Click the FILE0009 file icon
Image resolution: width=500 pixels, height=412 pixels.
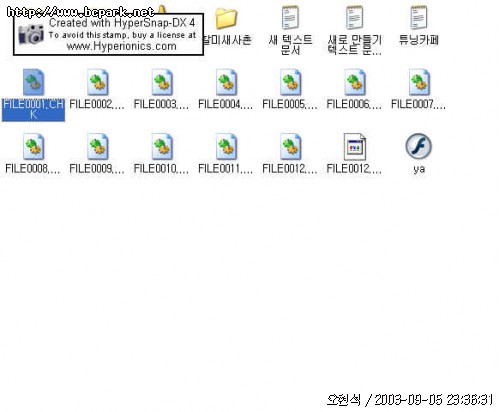(x=97, y=147)
